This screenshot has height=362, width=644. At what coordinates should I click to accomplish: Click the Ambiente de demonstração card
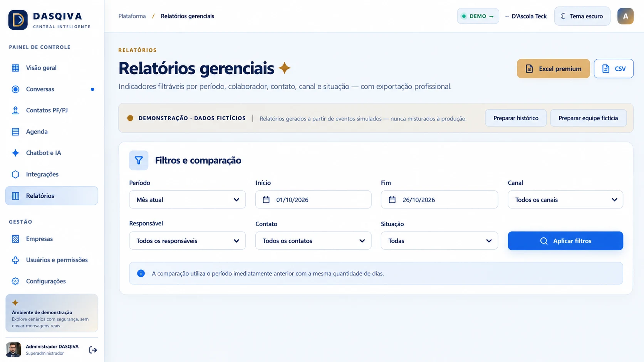52,313
